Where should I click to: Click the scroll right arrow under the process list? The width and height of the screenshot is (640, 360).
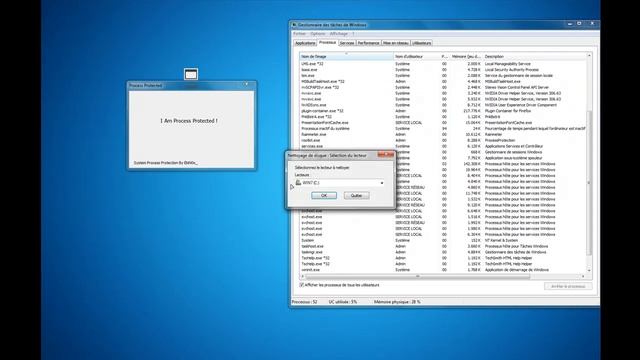[x=583, y=277]
